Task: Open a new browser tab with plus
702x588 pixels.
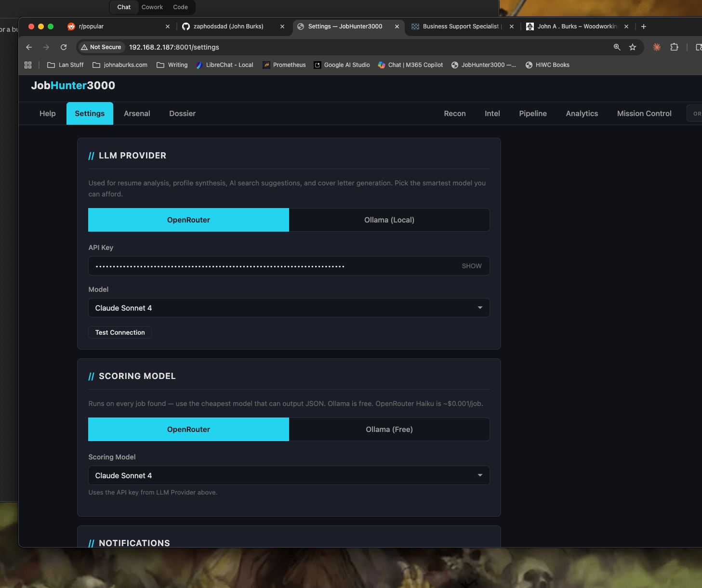Action: (x=644, y=26)
